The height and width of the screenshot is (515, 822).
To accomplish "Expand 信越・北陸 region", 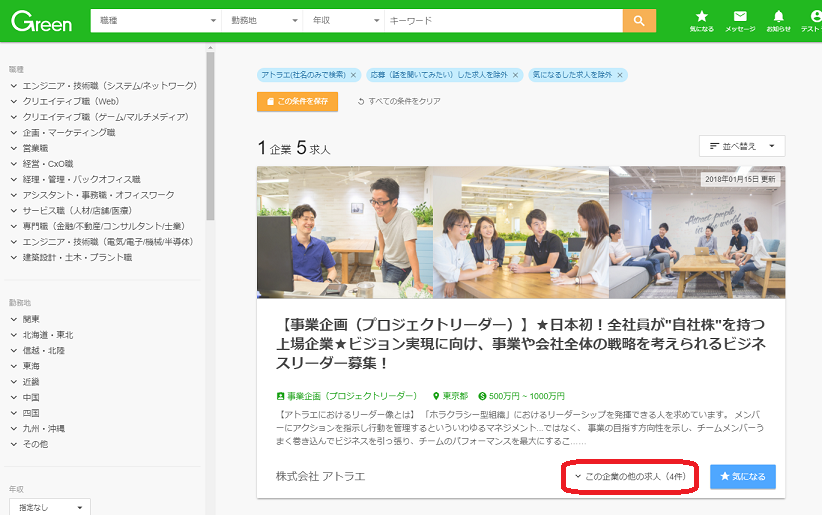I will [x=38, y=350].
